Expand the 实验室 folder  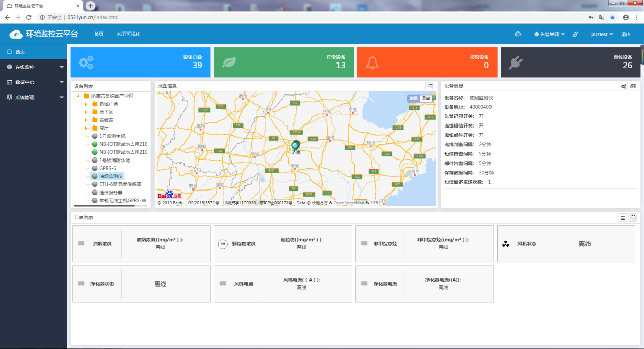coord(86,120)
